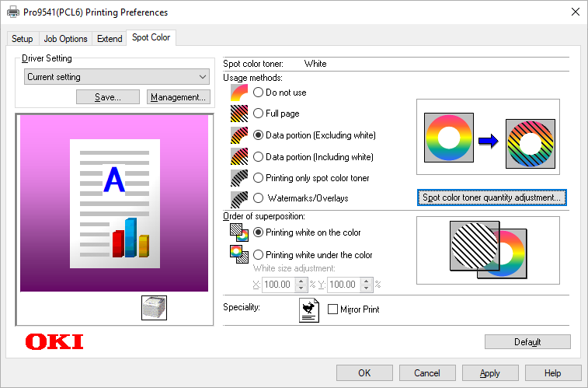Click the 'White size adjustment:' label
Viewport: 588px width, 388px height.
click(294, 268)
